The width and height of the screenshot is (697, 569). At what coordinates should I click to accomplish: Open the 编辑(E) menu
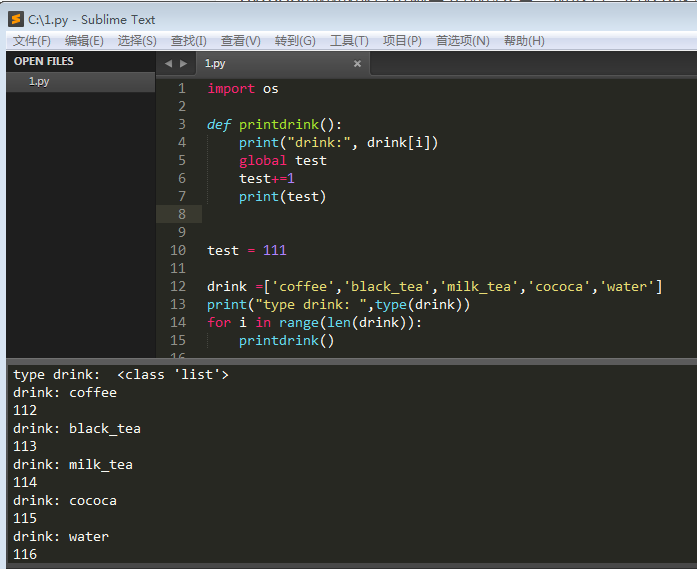click(x=84, y=41)
